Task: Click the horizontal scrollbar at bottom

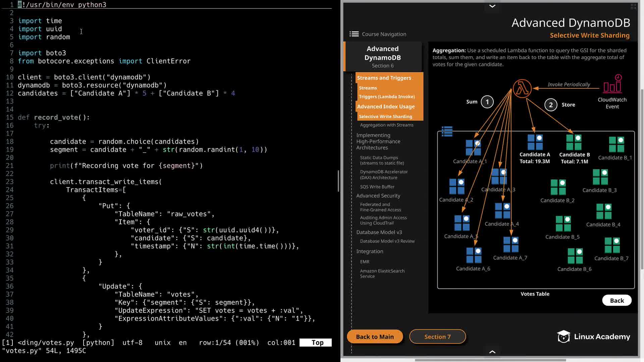Action: point(490,360)
